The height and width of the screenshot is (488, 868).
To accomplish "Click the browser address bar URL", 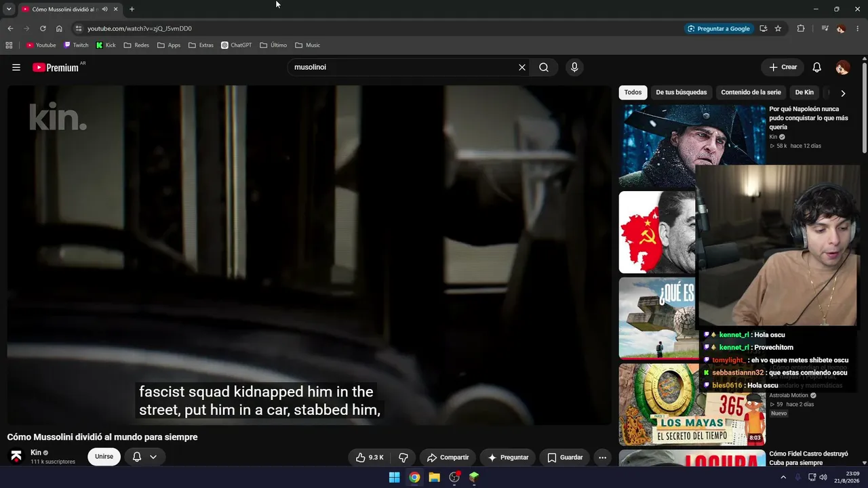I will point(140,28).
